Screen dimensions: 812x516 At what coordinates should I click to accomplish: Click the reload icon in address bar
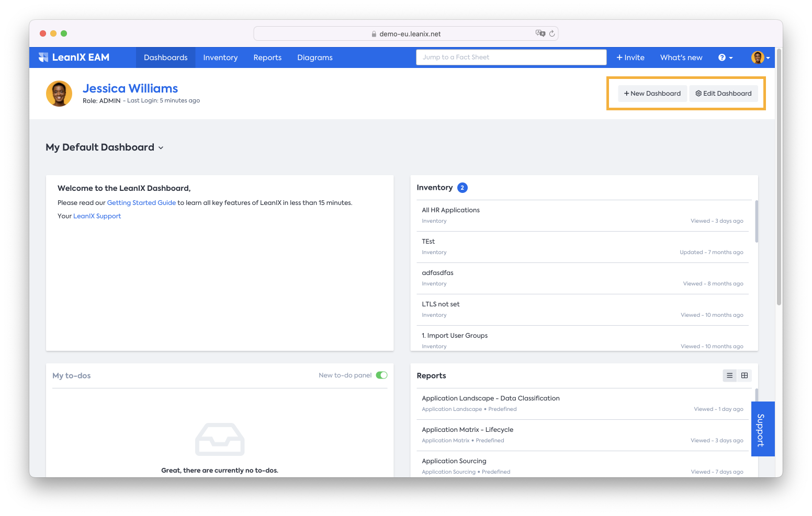552,33
